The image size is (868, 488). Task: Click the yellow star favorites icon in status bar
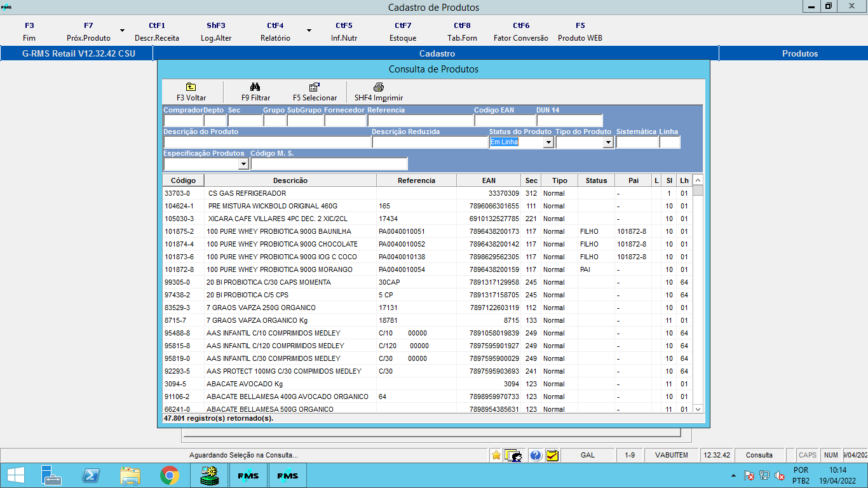click(x=496, y=455)
